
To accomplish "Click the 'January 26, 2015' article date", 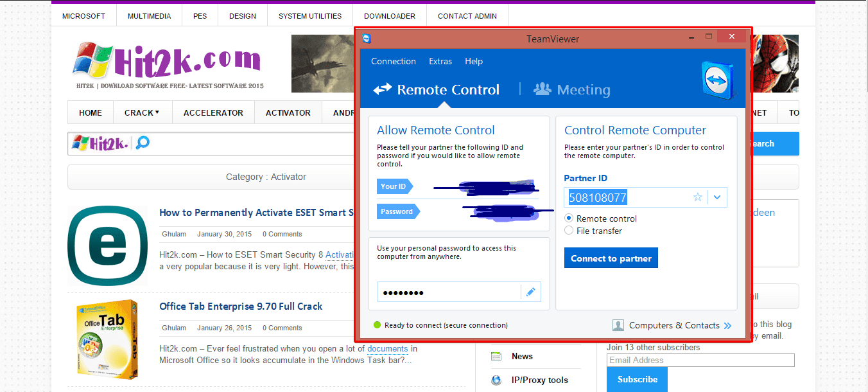I will pyautogui.click(x=224, y=328).
